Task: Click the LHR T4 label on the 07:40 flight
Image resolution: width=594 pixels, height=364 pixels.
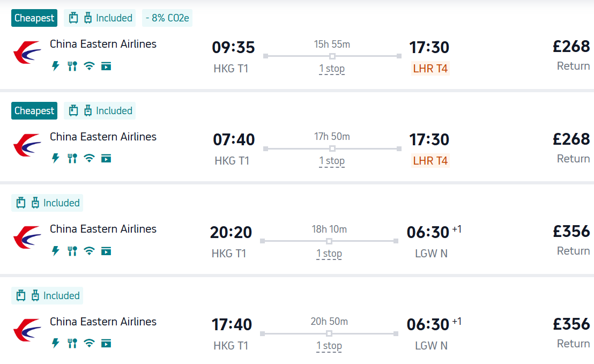Action: point(430,161)
